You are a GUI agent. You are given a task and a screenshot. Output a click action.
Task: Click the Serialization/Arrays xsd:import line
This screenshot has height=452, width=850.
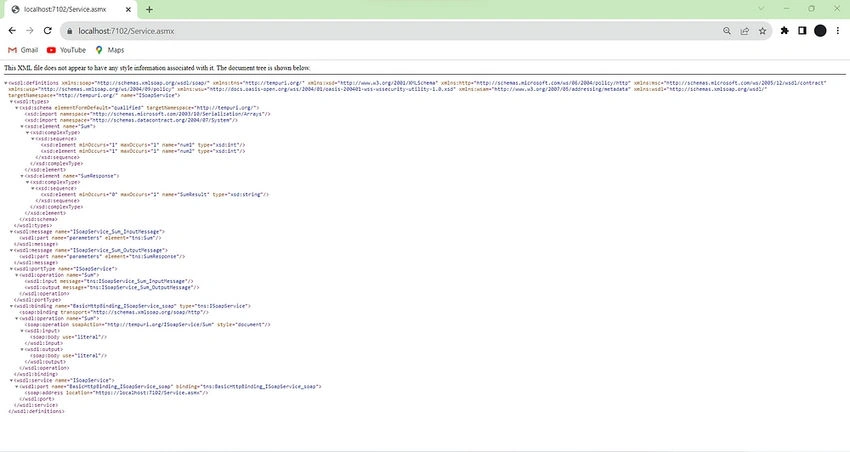[x=147, y=114]
